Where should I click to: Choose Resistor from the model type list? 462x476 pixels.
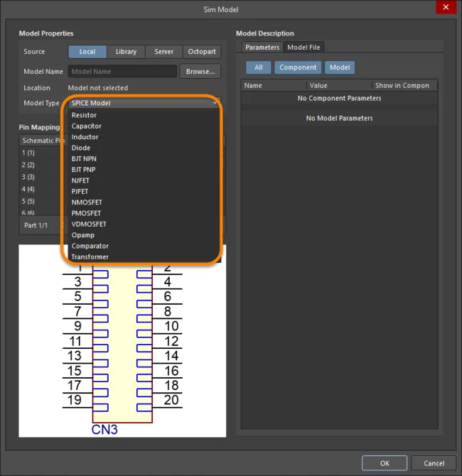(144, 115)
